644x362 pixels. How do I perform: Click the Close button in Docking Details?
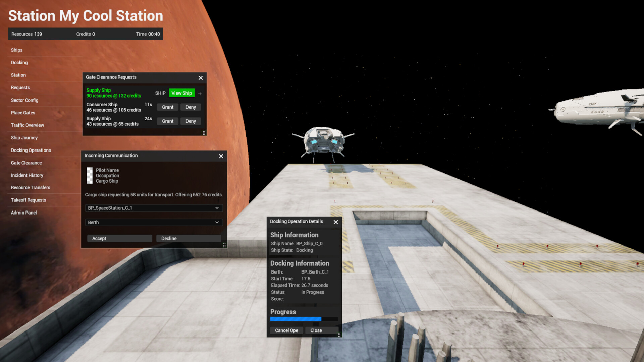pyautogui.click(x=322, y=330)
